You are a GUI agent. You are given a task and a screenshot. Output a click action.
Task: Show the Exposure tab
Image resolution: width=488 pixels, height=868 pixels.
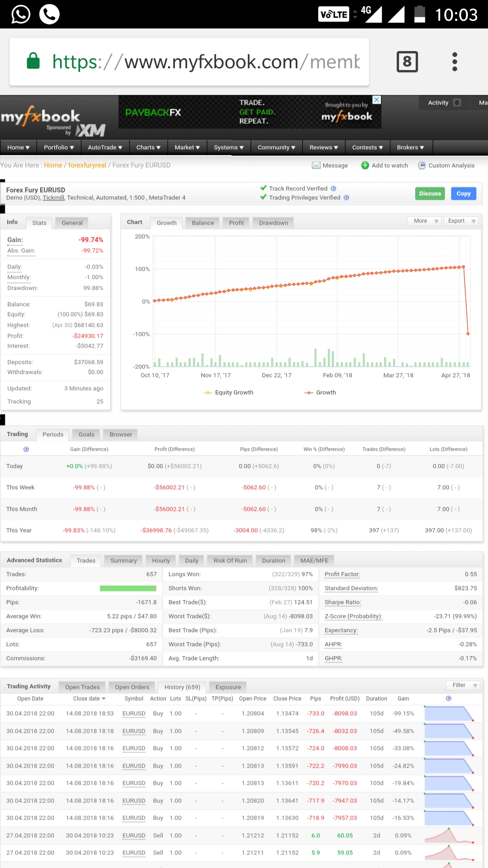pyautogui.click(x=228, y=687)
